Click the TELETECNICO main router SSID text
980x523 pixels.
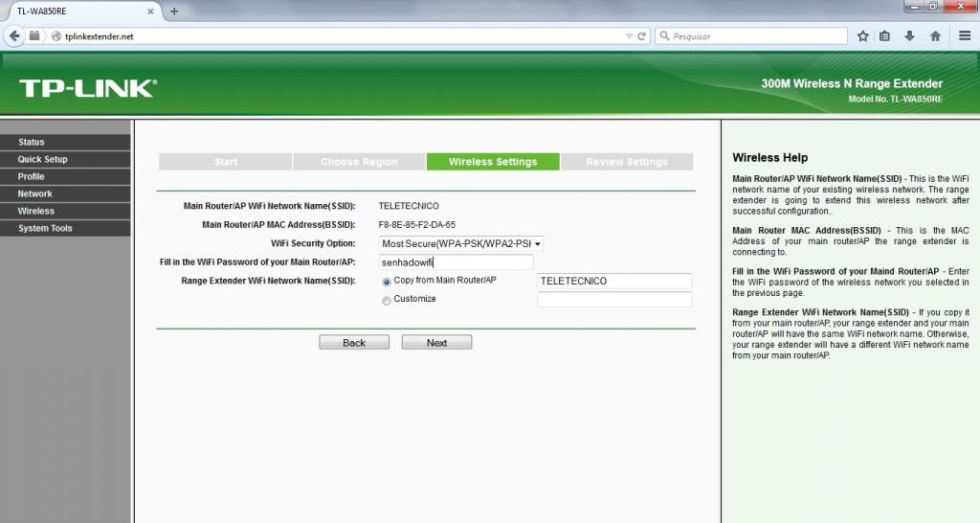tap(409, 206)
